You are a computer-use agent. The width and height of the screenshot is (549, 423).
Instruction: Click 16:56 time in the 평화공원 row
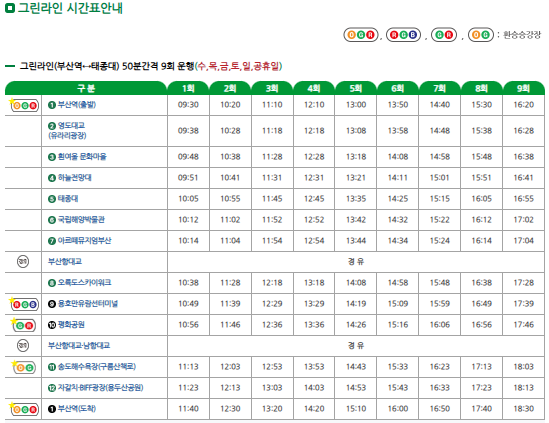pos(482,325)
